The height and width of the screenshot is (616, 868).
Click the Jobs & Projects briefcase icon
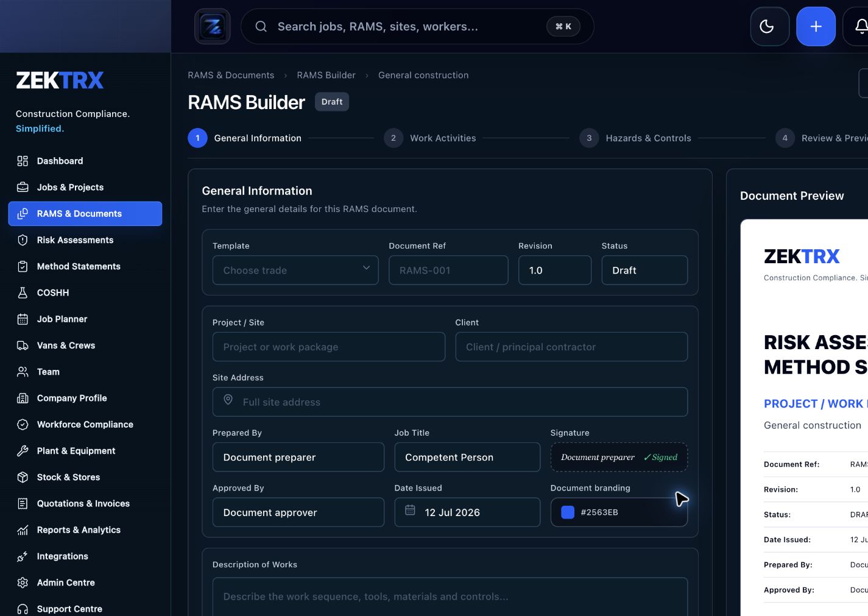coord(23,187)
